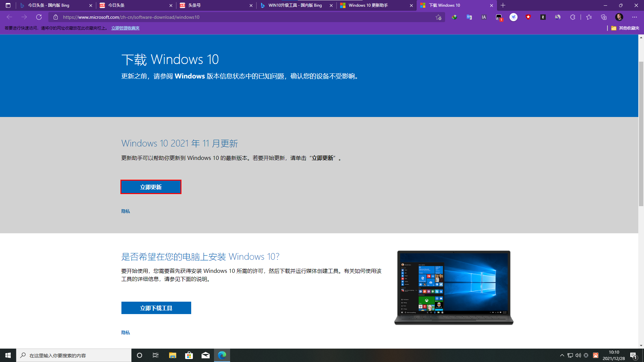Open the 其他收藏夹 folder
The image size is (644, 362).
coord(625,28)
